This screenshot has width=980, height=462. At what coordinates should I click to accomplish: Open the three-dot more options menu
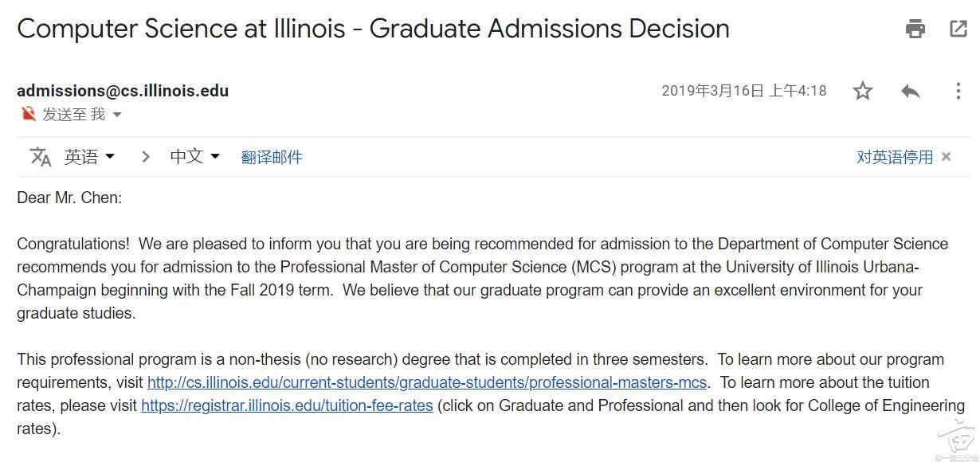click(958, 91)
